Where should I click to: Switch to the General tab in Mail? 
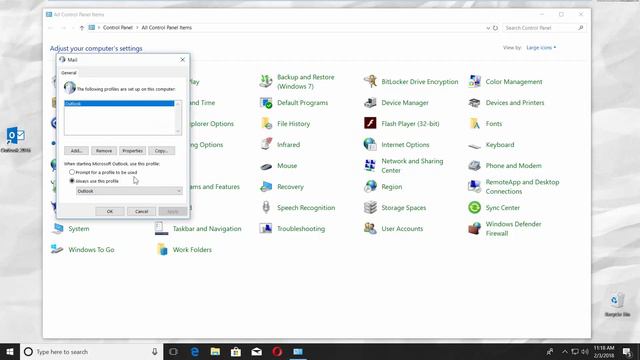69,73
